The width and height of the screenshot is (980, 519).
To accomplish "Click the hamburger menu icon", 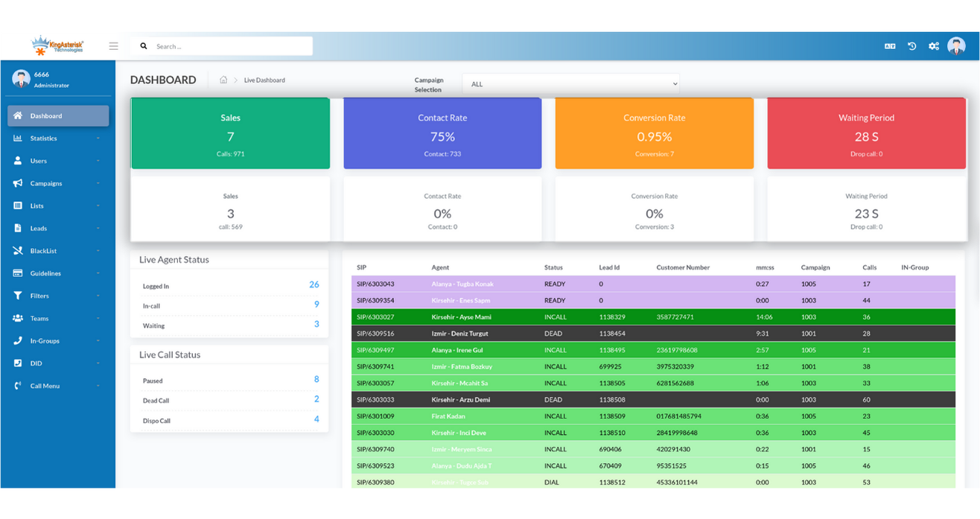I will [113, 46].
